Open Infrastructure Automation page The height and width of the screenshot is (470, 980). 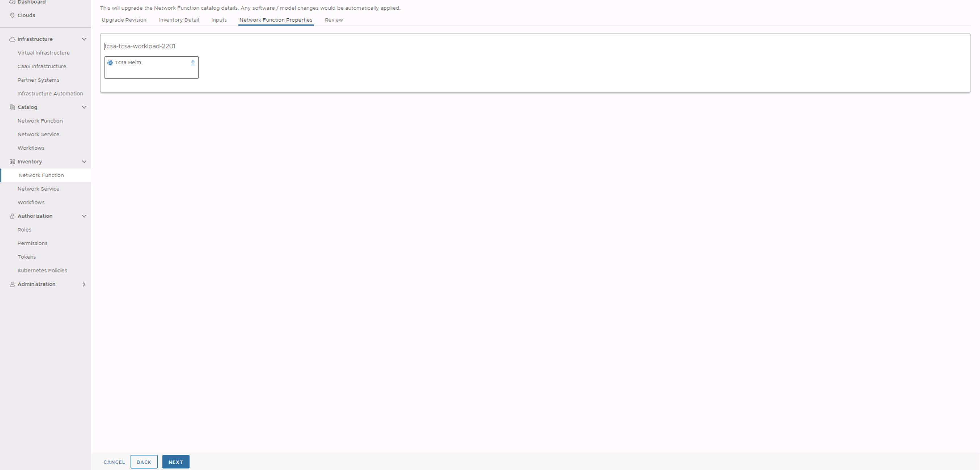(x=50, y=94)
